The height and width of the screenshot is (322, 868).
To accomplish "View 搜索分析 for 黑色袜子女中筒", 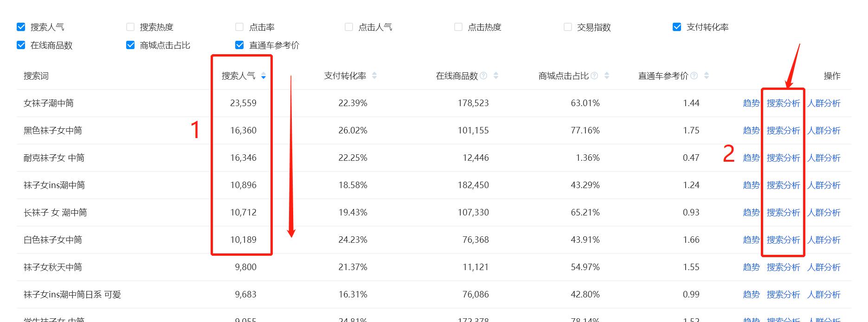I will pyautogui.click(x=783, y=130).
